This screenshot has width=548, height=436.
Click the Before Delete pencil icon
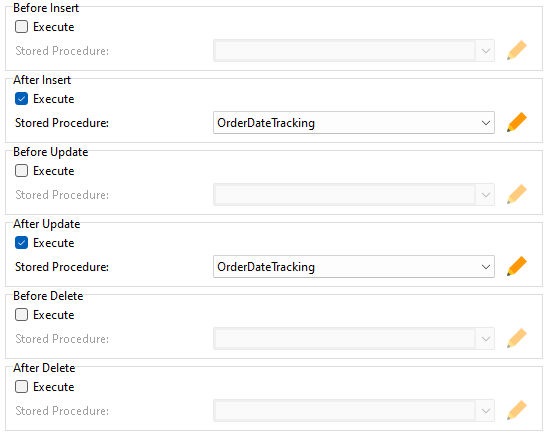[517, 338]
